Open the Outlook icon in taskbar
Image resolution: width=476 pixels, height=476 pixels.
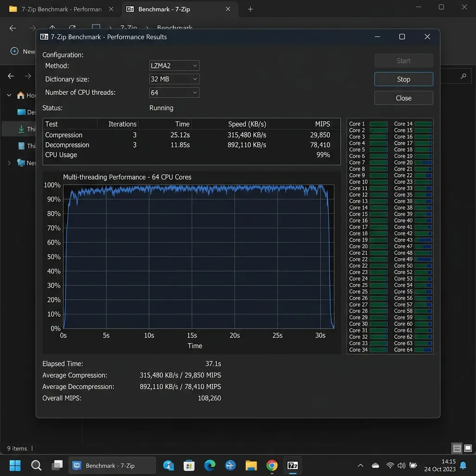click(168, 465)
